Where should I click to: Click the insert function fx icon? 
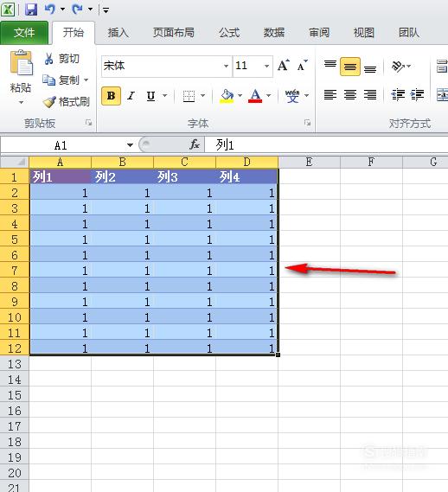coord(195,144)
